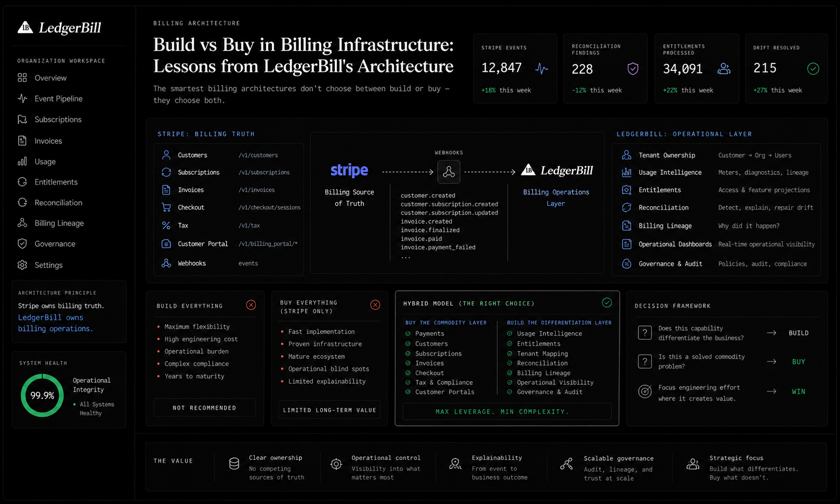840x504 pixels.
Task: Click the BUILD decision label
Action: [798, 333]
